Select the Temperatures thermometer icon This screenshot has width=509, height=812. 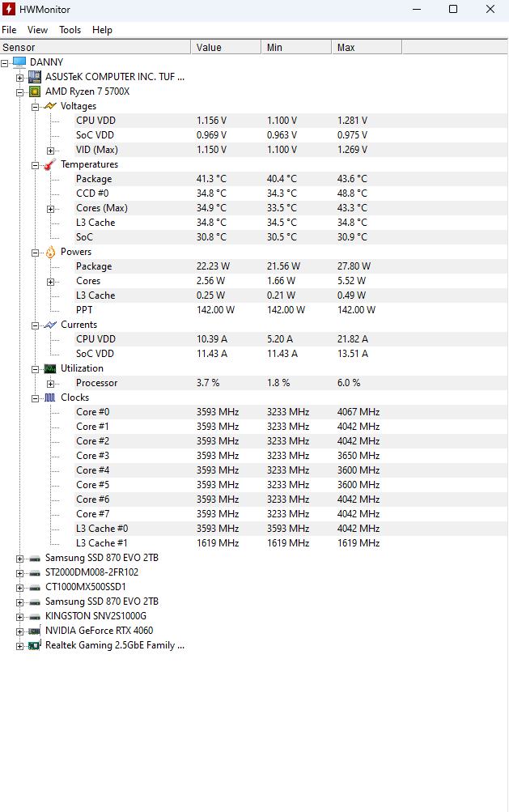click(50, 164)
